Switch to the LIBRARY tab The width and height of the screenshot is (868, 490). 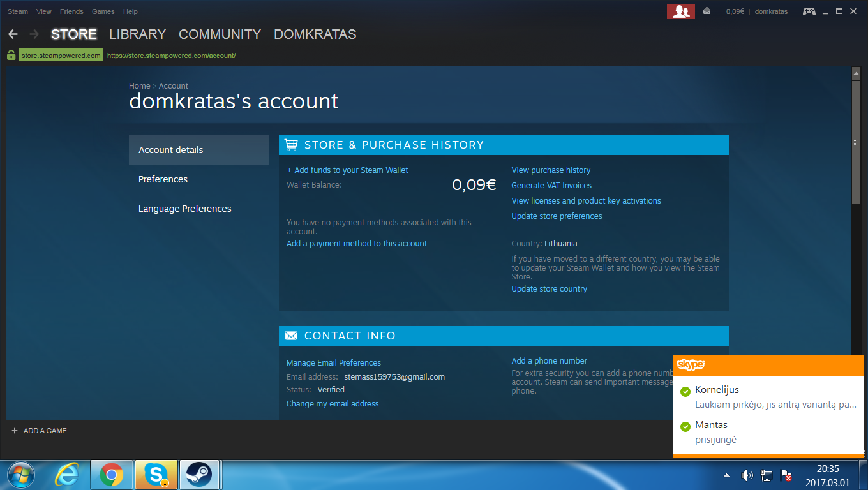click(137, 34)
